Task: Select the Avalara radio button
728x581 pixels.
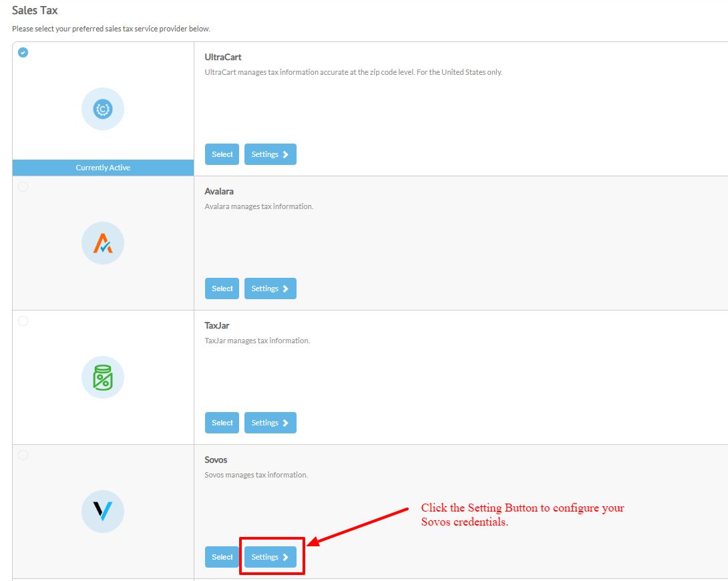Action: [23, 186]
